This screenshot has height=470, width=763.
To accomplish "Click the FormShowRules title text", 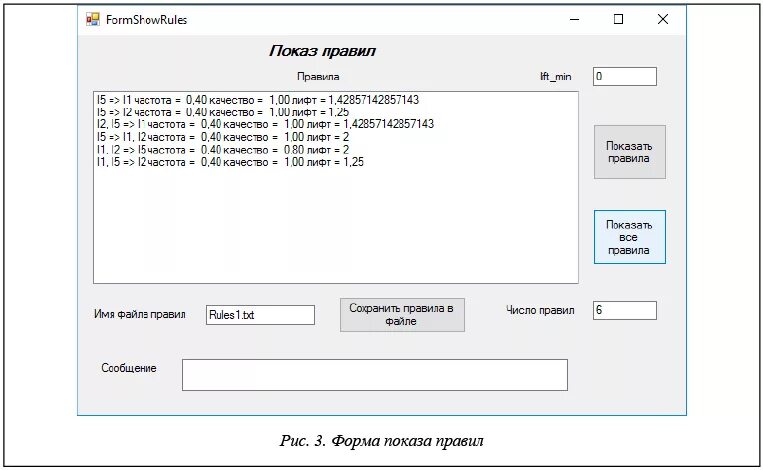I will [x=146, y=20].
